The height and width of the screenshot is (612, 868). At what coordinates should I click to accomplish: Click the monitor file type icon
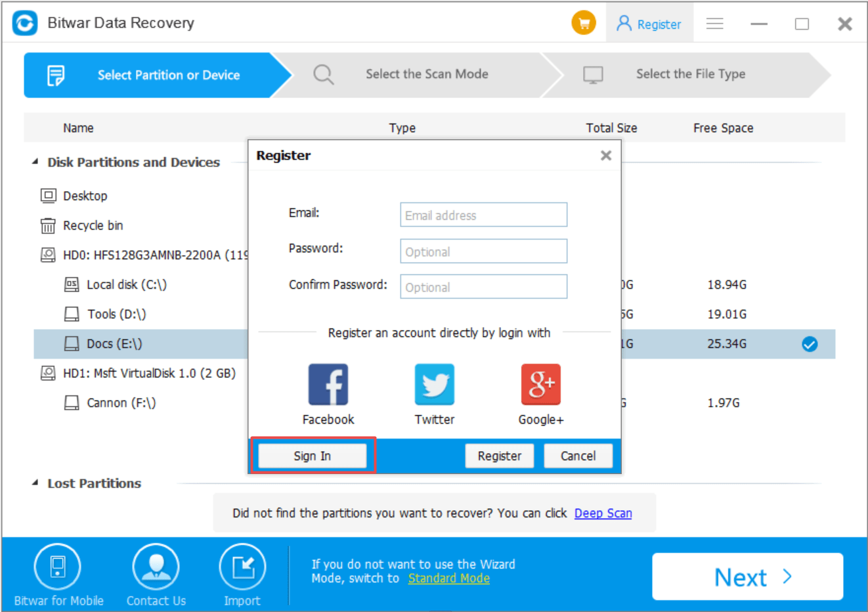click(x=593, y=75)
